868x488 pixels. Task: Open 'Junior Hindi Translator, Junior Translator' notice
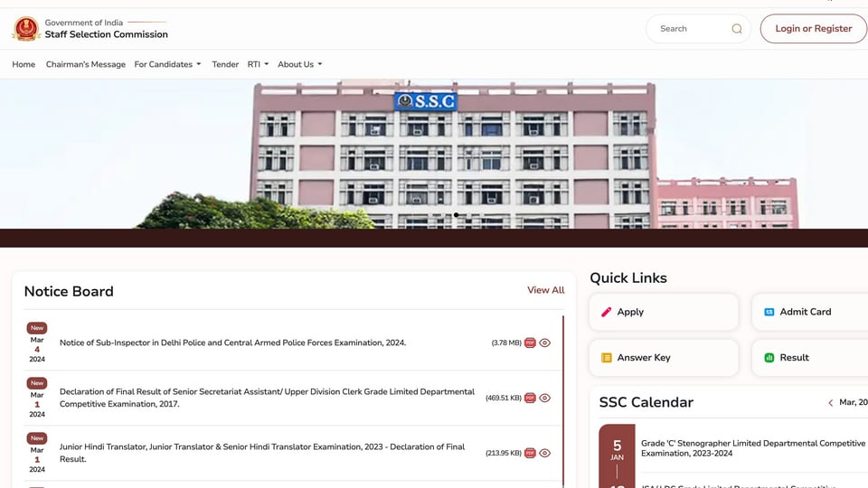pos(262,453)
